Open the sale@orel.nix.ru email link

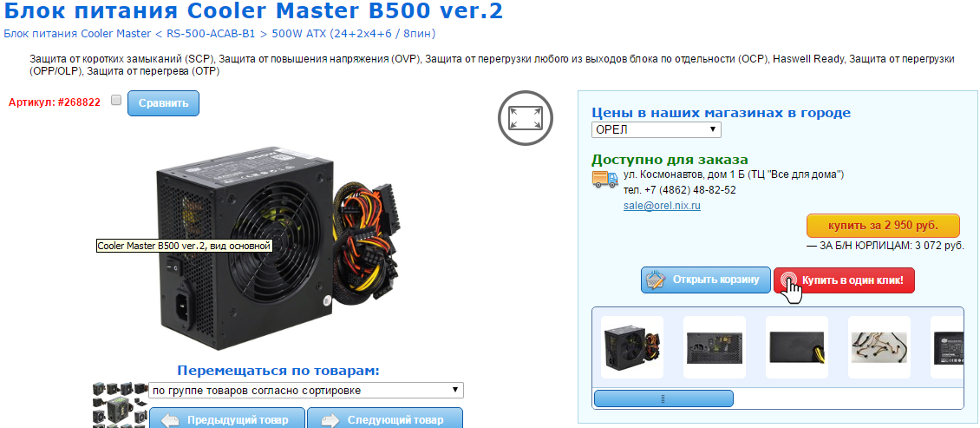click(662, 205)
